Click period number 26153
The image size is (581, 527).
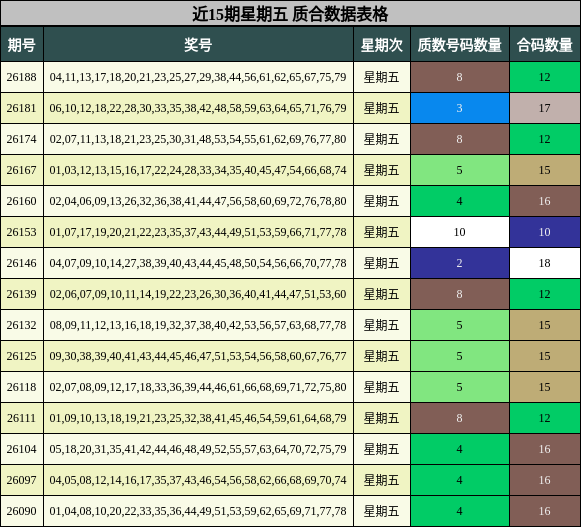(x=21, y=232)
